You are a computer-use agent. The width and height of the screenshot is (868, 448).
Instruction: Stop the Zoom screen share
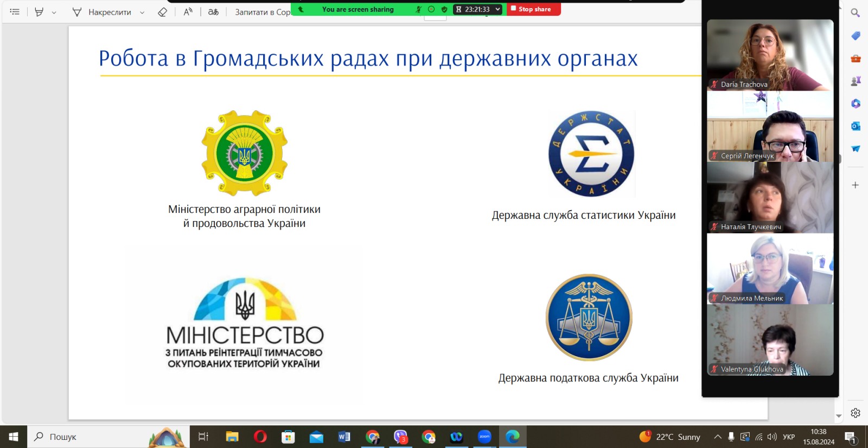point(534,9)
